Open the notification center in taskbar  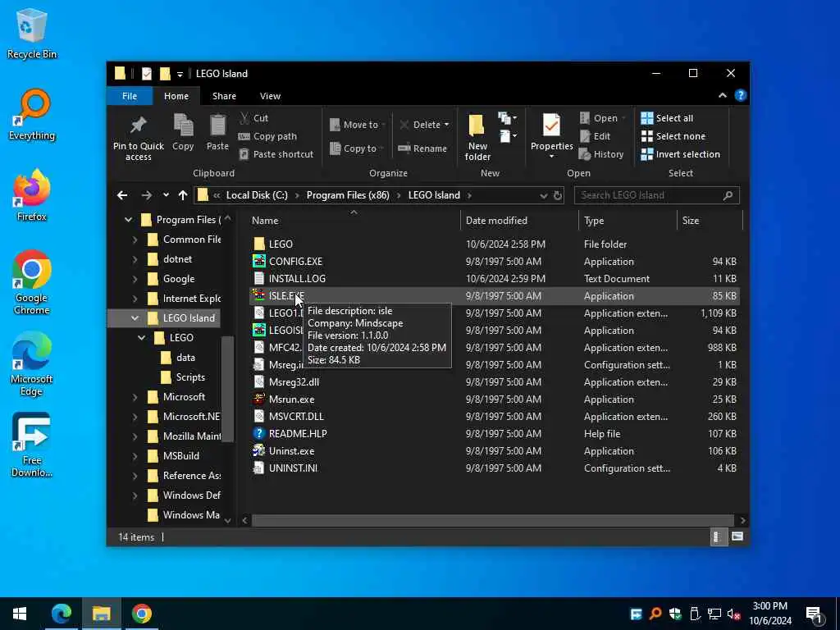[813, 614]
